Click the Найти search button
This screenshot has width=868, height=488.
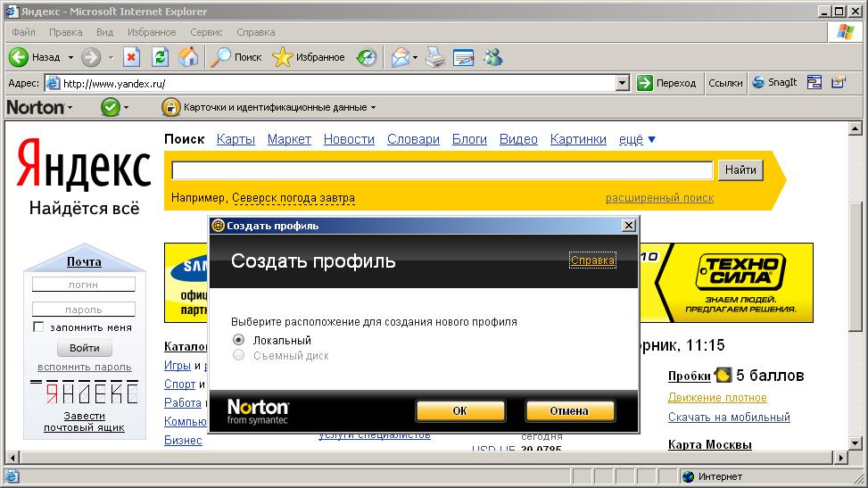point(740,170)
